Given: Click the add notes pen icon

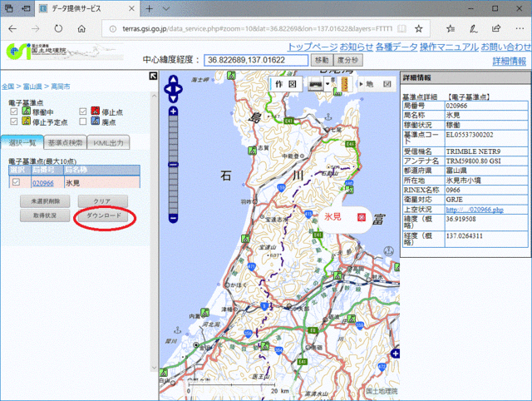Looking at the screenshot, I should tap(474, 29).
